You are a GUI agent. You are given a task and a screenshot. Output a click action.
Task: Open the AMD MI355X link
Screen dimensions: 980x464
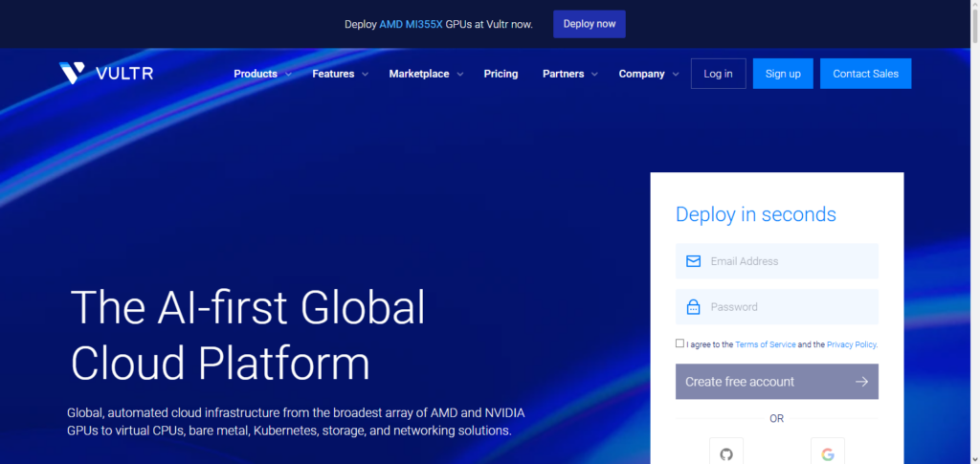411,24
